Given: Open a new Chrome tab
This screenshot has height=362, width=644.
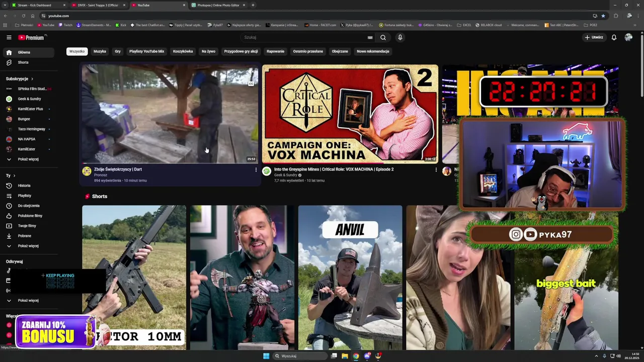Looking at the screenshot, I should click(253, 5).
